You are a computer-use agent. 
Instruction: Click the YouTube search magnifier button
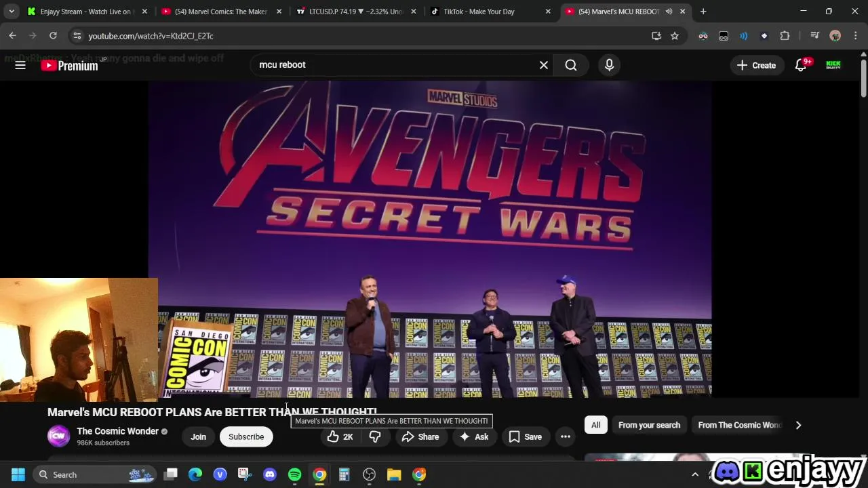point(571,65)
